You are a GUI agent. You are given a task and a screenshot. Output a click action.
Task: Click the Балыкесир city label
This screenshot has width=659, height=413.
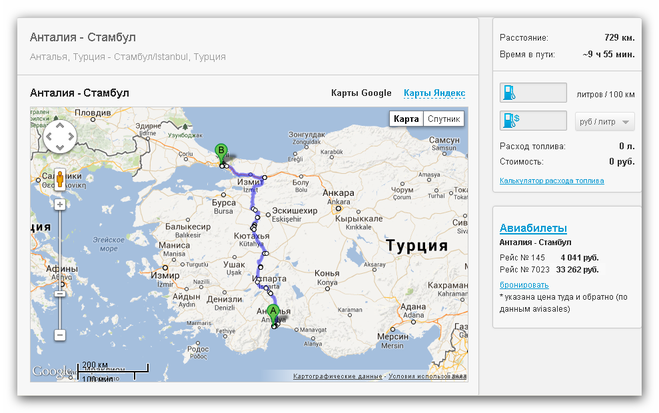coord(188,226)
